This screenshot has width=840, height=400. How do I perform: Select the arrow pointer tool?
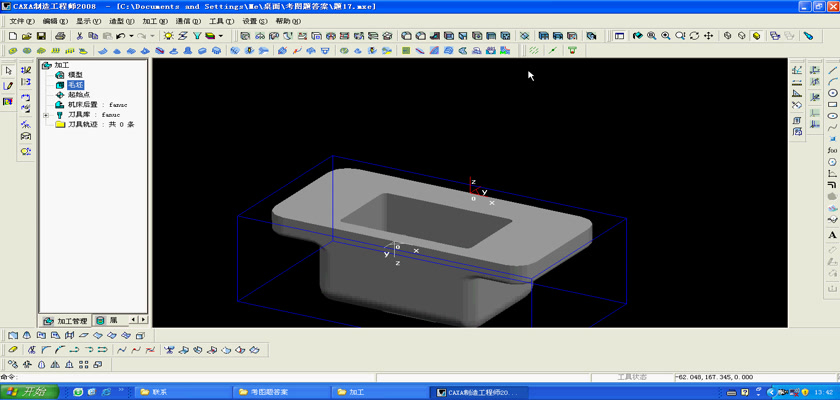[x=8, y=71]
